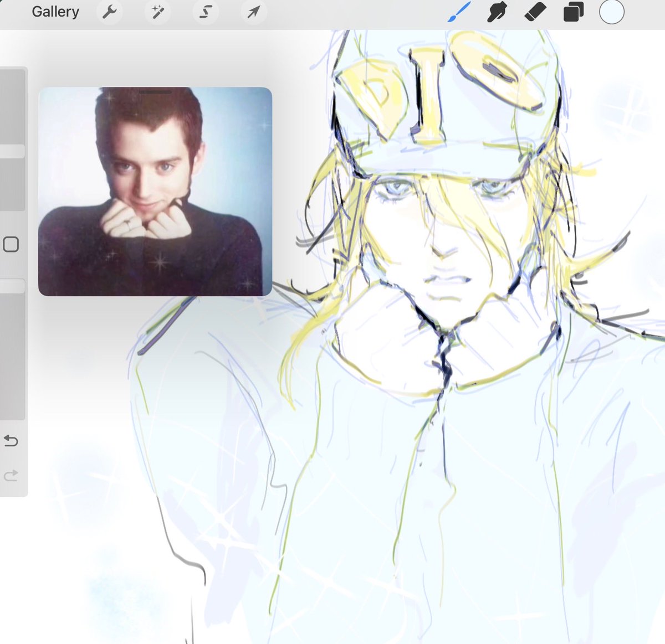Activate the Selection tool

[206, 12]
